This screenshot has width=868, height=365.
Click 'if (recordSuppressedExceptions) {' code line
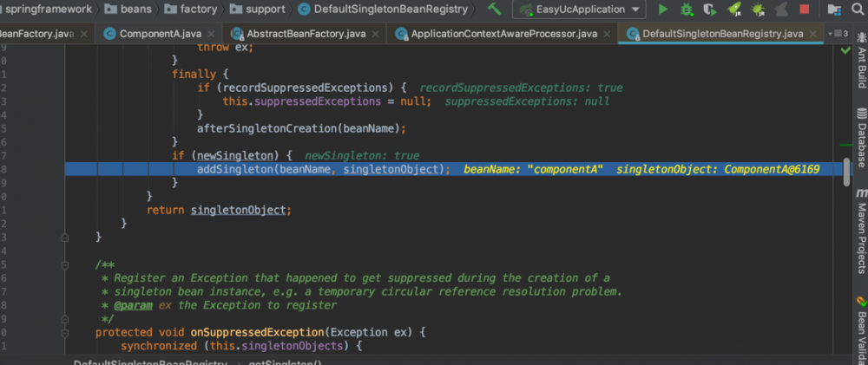(x=302, y=88)
